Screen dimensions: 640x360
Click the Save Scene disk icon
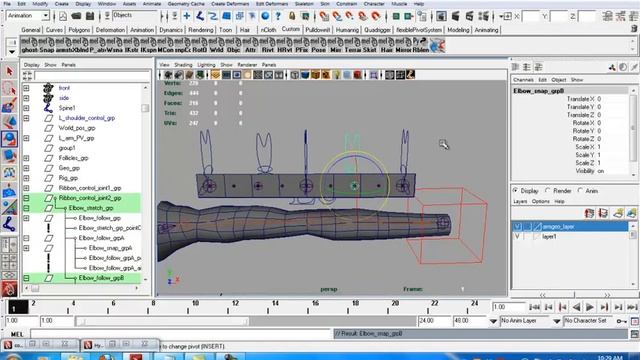click(90, 16)
